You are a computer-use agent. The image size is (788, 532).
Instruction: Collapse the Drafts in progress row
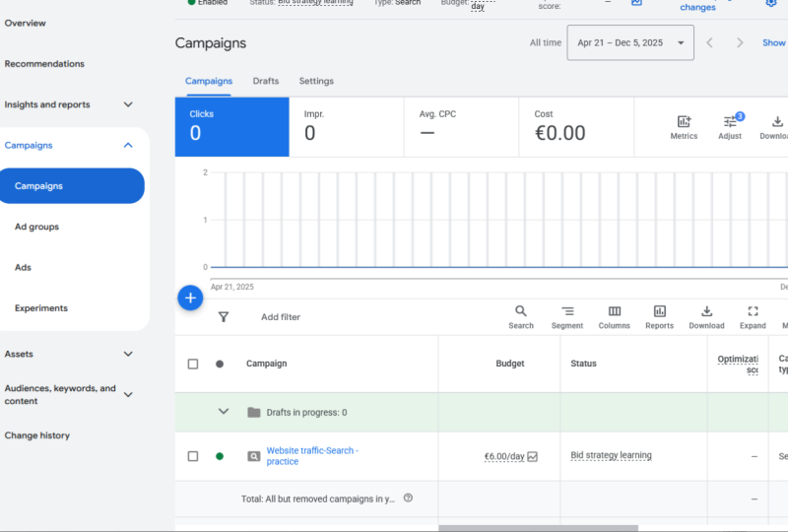224,412
